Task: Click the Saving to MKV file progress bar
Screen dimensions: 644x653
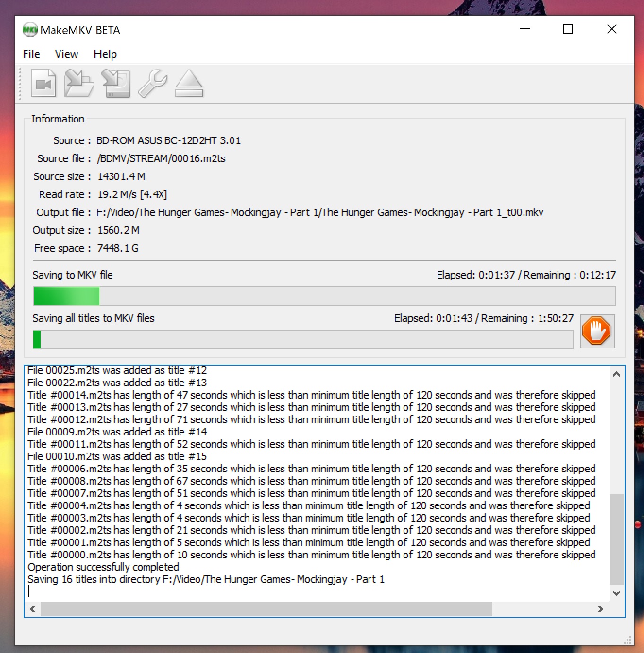Action: click(325, 296)
